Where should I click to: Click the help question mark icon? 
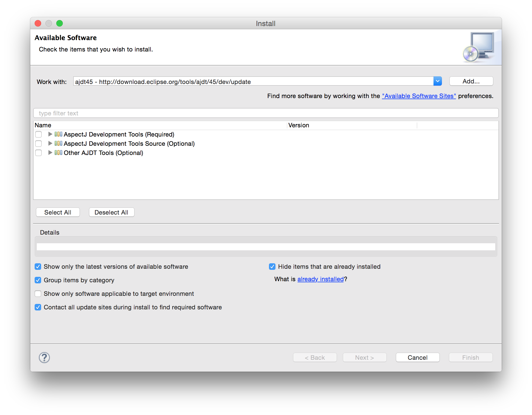point(44,358)
